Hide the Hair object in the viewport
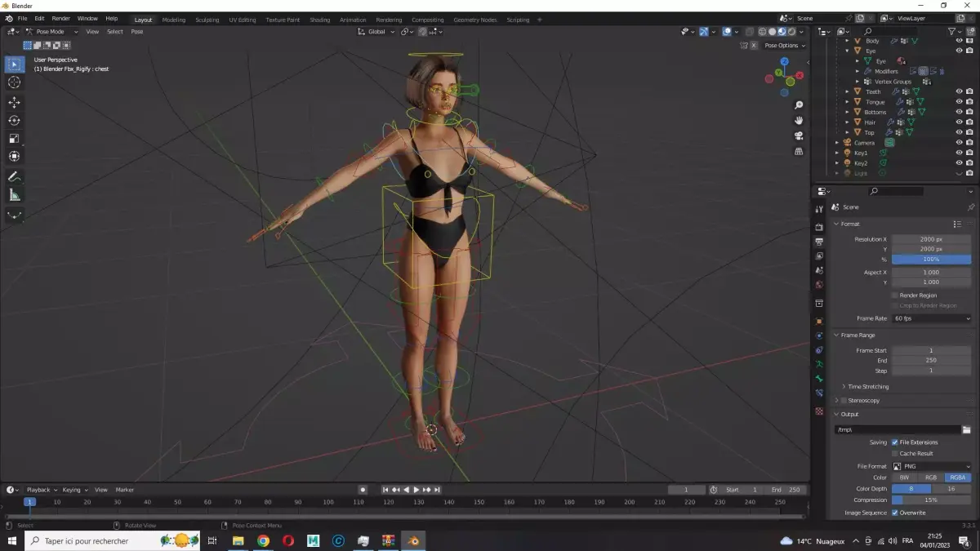 coord(960,122)
